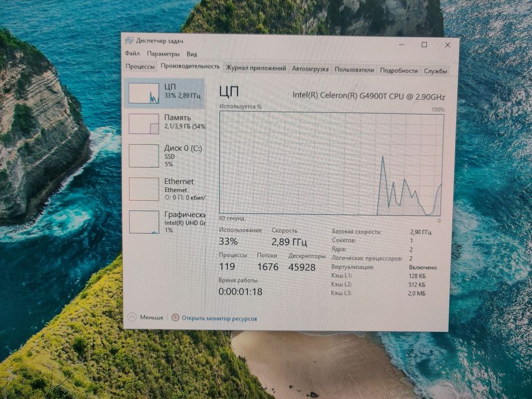Open the Вид menu
This screenshot has height=399, width=532.
pyautogui.click(x=192, y=54)
